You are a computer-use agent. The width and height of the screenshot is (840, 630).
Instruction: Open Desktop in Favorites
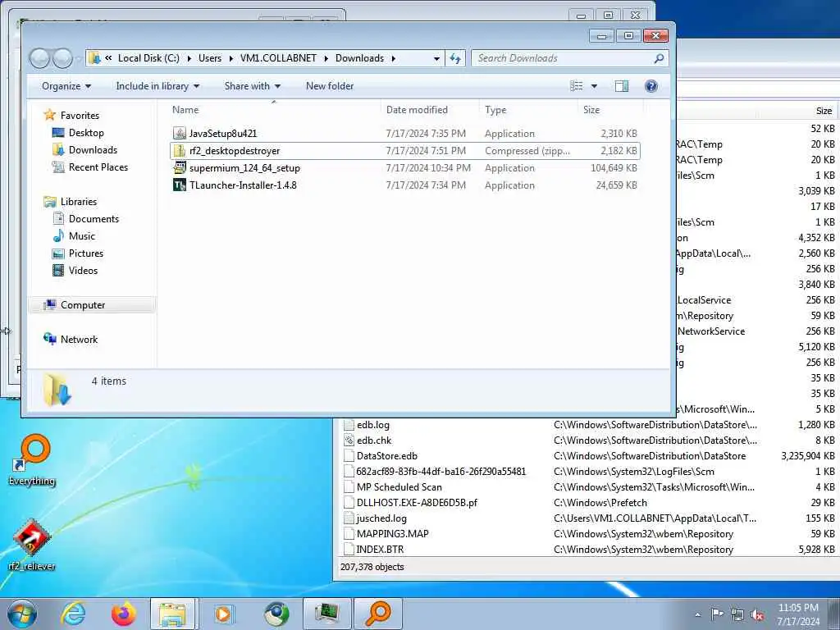85,133
